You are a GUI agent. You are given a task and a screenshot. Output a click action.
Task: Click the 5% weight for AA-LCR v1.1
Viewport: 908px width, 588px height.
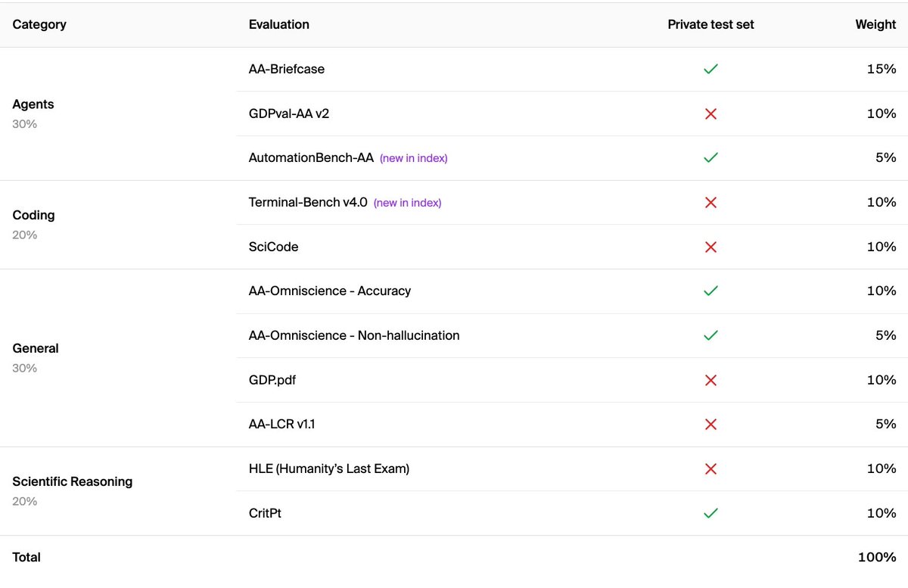coord(885,424)
